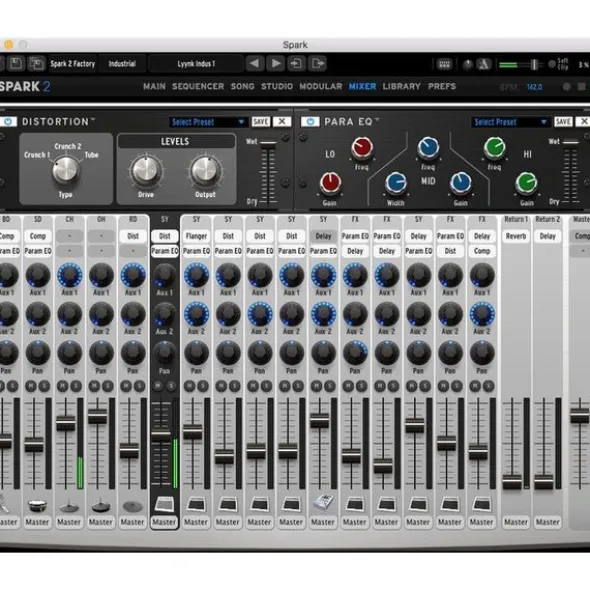Click the OH open hi-hat instrument icon
590x591 pixels.
click(101, 505)
